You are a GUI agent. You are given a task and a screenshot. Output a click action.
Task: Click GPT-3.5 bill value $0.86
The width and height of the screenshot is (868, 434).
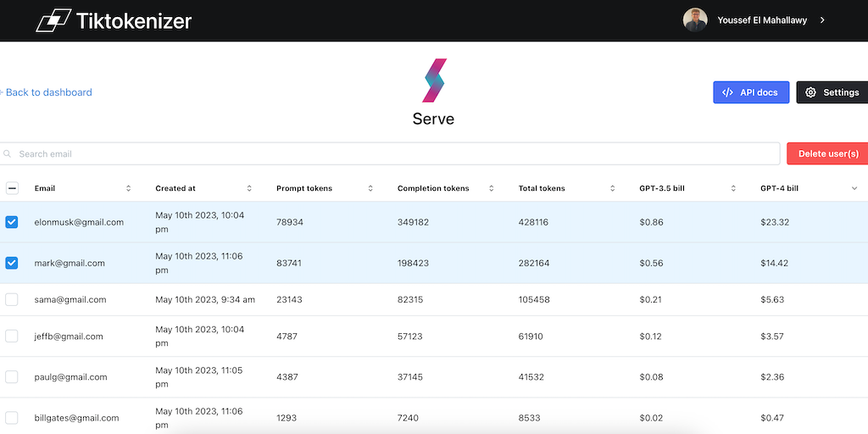[x=652, y=222]
